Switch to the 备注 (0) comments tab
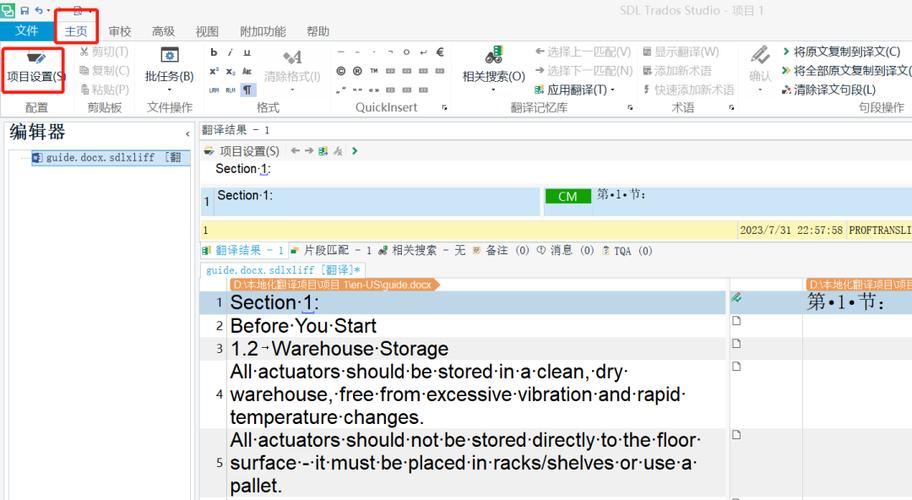This screenshot has height=500, width=912. pos(500,251)
